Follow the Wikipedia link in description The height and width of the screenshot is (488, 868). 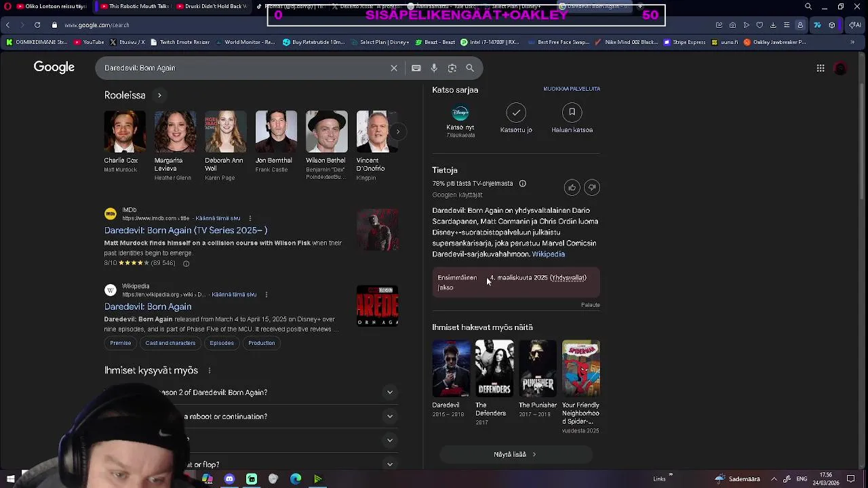tap(548, 254)
